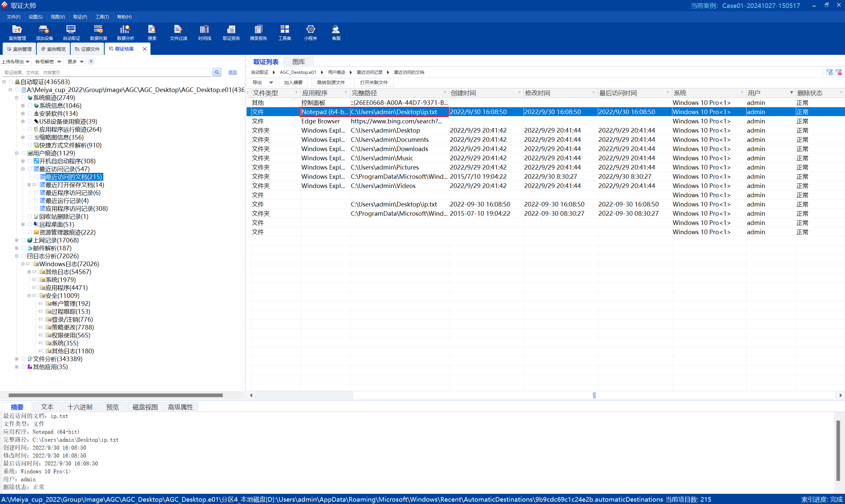
Task: Click 用户痕迹 in the breadcrumb
Action: [x=336, y=72]
